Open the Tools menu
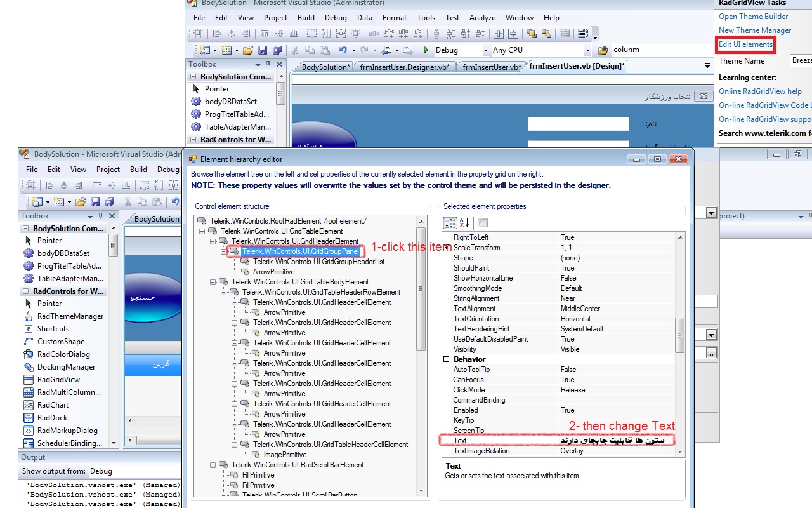 coord(426,18)
